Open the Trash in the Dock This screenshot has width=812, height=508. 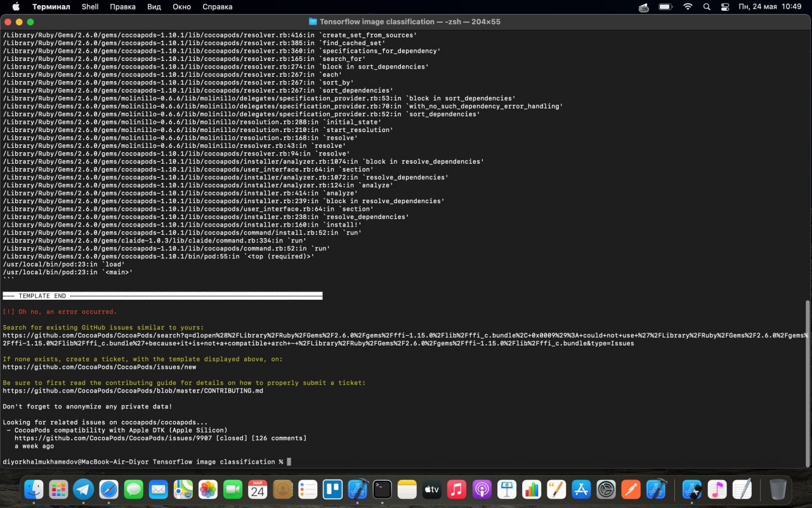click(778, 489)
